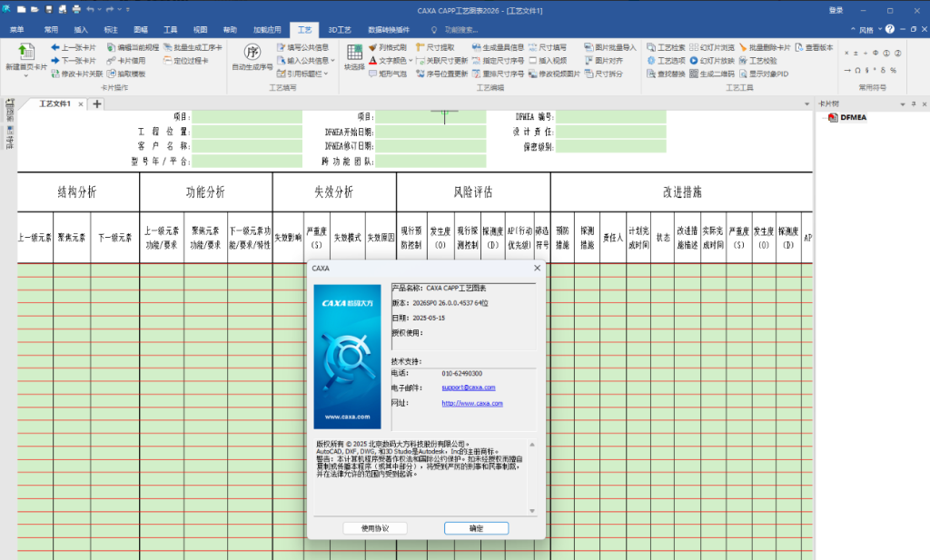Select DFMEA in the card tree
The image size is (930, 560).
point(855,117)
